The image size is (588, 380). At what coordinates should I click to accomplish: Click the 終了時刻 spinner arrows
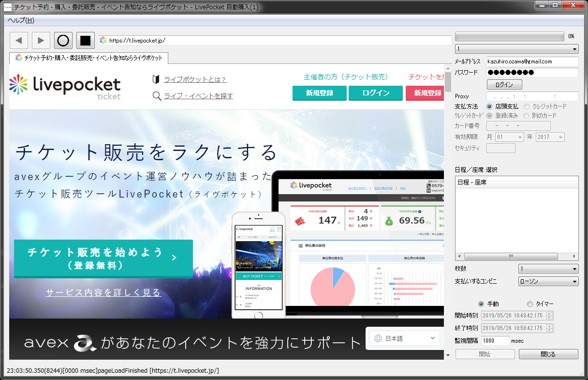pyautogui.click(x=549, y=328)
